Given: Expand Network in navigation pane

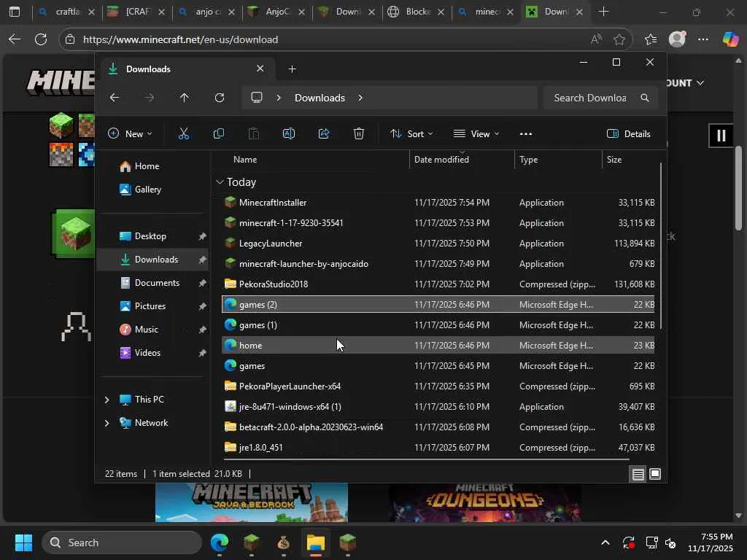Looking at the screenshot, I should (x=107, y=423).
